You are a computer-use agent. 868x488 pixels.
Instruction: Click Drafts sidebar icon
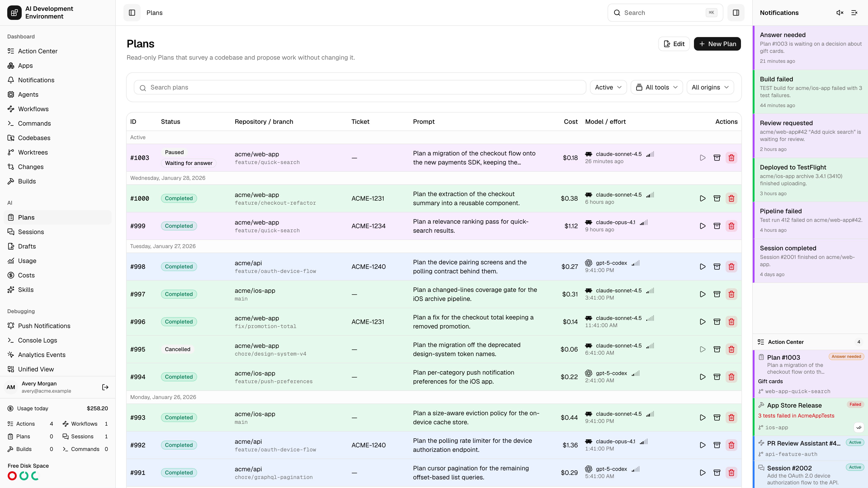[11, 246]
